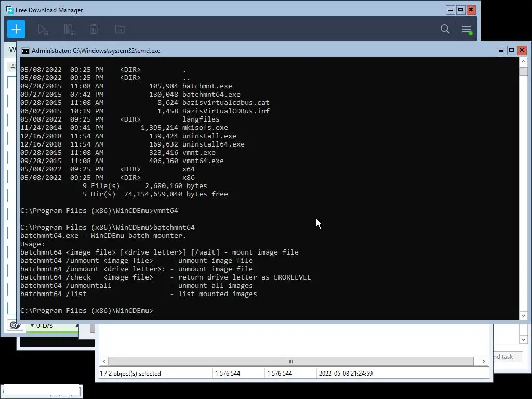The image size is (532, 399).
Task: Click the Move to folder toolbar icon
Action: point(120,29)
